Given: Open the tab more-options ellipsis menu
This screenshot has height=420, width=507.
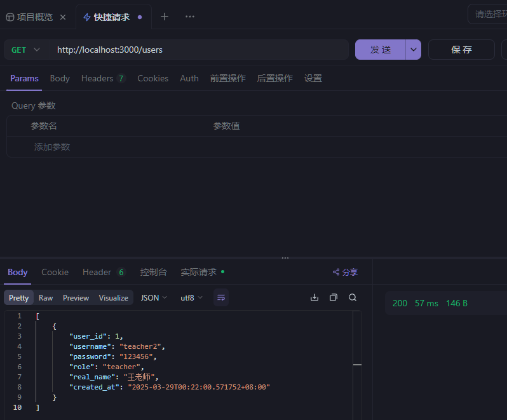Looking at the screenshot, I should tap(190, 17).
